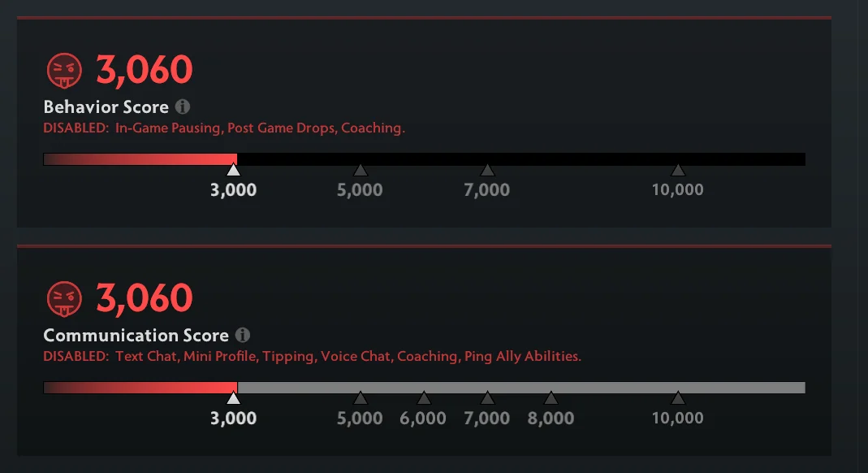Image resolution: width=868 pixels, height=473 pixels.
Task: Select the 6,000 marker on Communication Score bar
Action: [x=424, y=398]
